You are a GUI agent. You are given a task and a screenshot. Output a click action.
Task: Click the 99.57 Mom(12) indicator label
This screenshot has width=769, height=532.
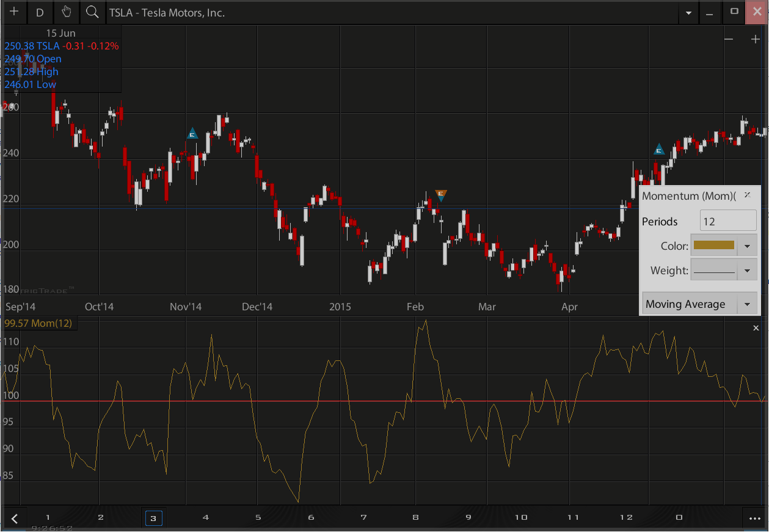point(38,324)
